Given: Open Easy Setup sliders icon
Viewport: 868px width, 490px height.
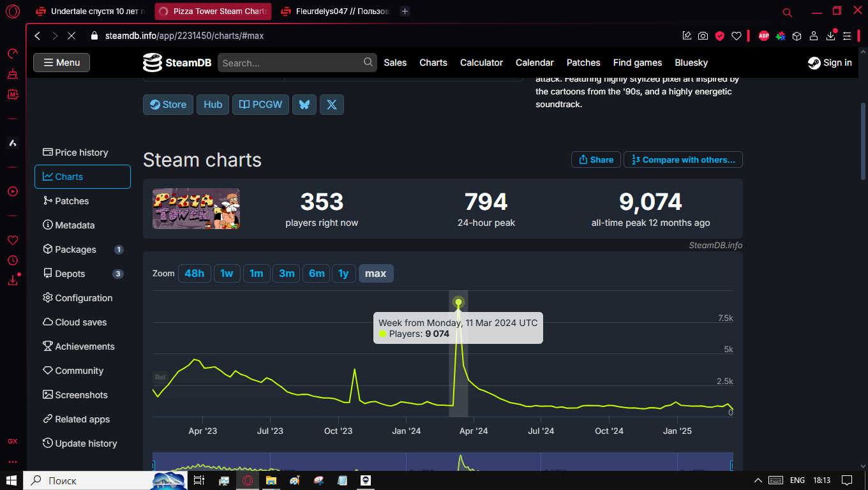Looking at the screenshot, I should point(847,36).
